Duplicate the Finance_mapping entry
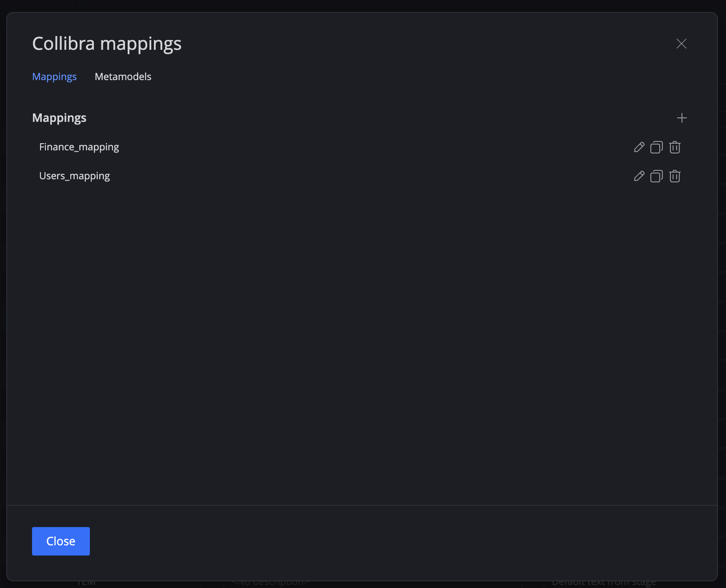726x588 pixels. point(657,147)
